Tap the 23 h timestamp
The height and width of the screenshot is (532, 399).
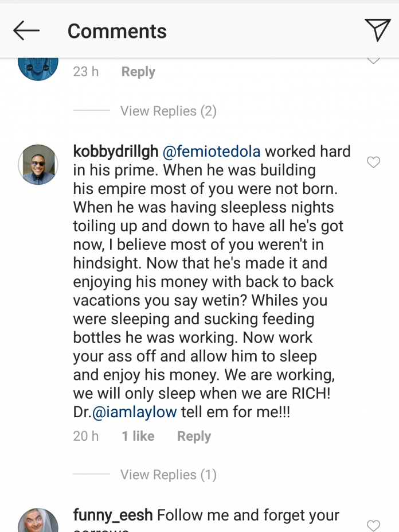pyautogui.click(x=86, y=72)
